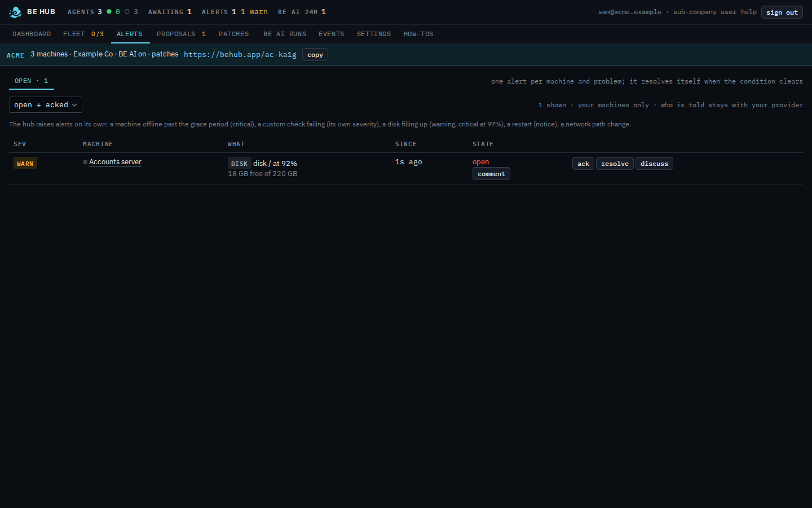812x508 pixels.
Task: Click the SINCE column header
Action: pos(406,144)
